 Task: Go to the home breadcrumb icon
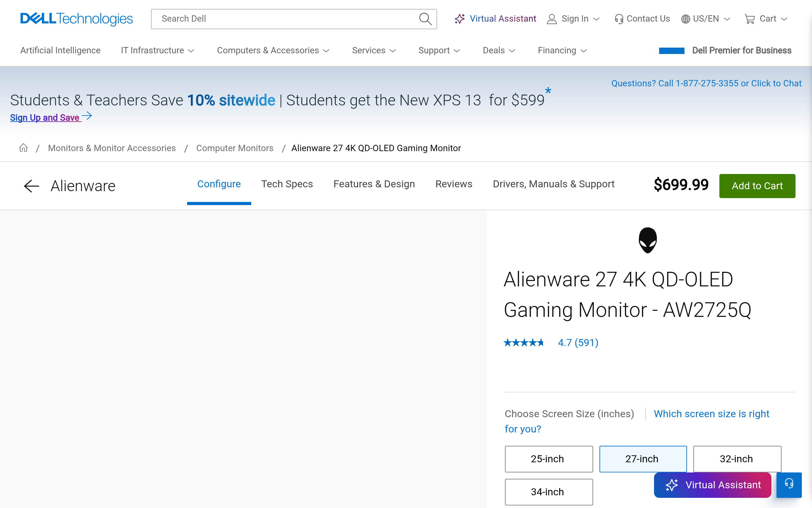pyautogui.click(x=23, y=148)
